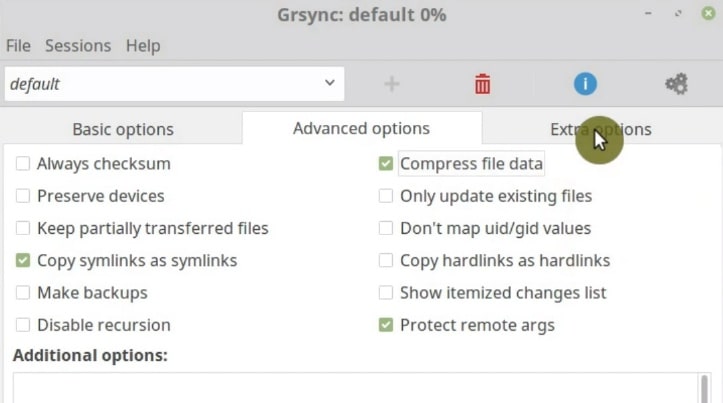Enable Make backups option
The image size is (723, 403).
[x=23, y=292]
